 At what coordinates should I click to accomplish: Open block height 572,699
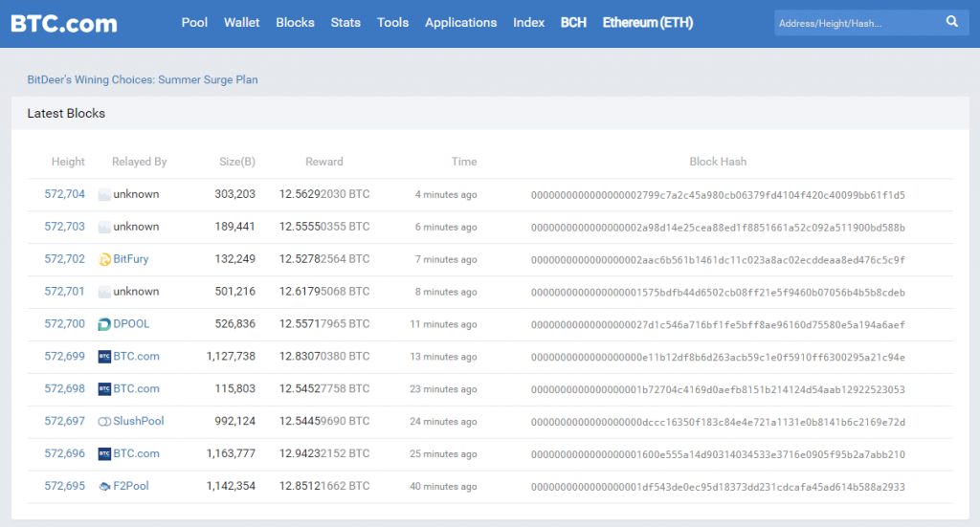[64, 357]
